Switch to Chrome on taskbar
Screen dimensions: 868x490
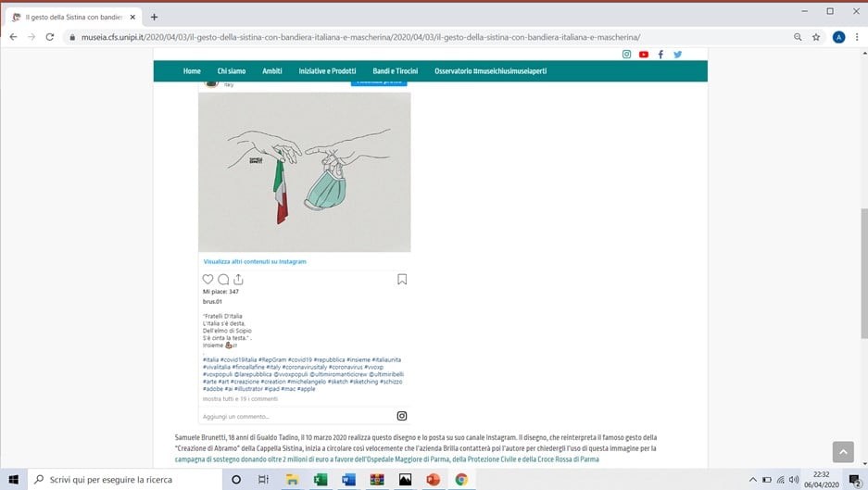[461, 480]
